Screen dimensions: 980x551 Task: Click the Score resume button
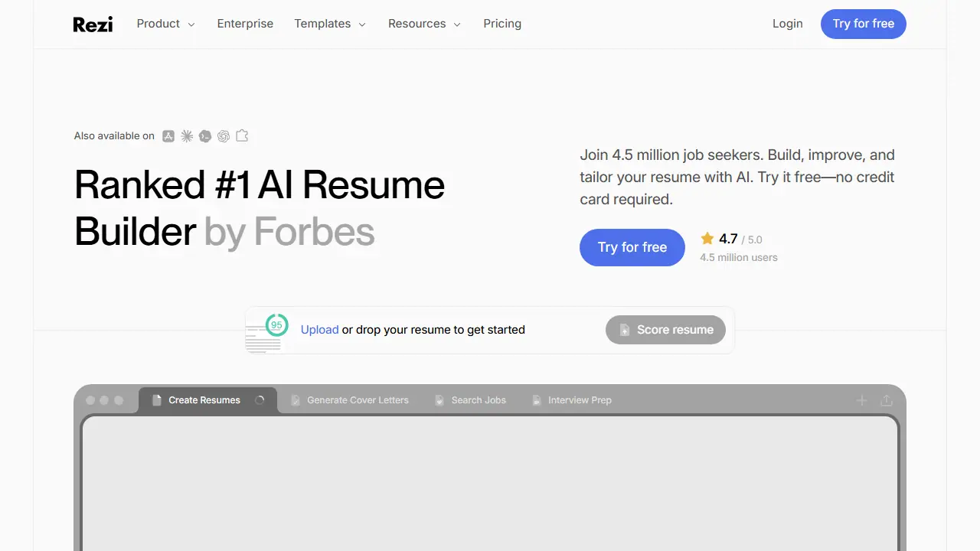tap(665, 330)
